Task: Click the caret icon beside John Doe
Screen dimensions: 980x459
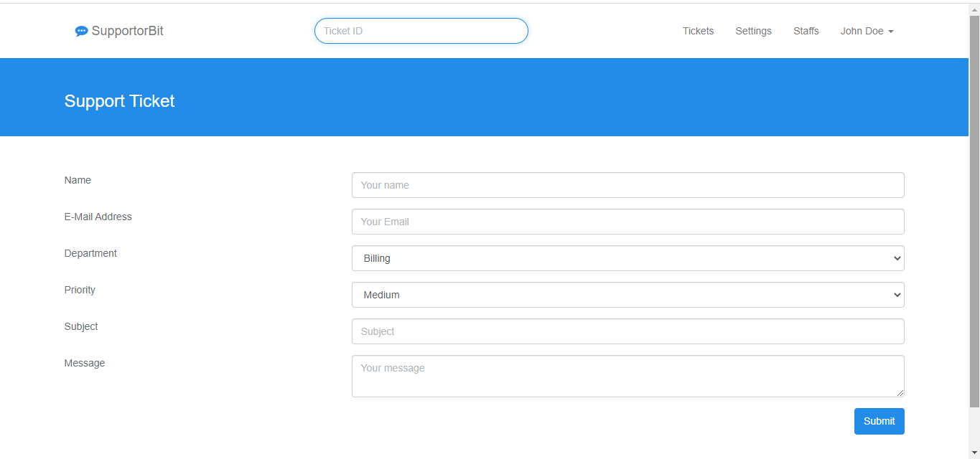Action: pos(890,32)
